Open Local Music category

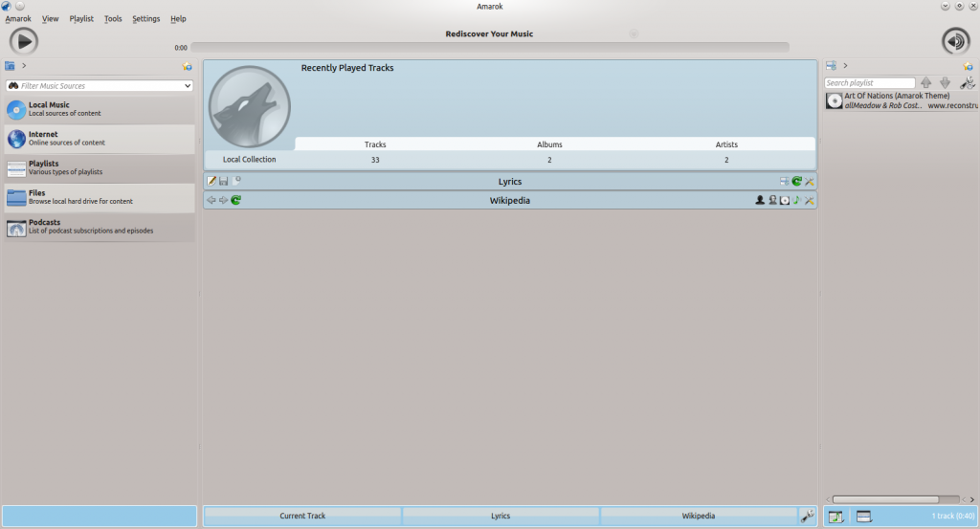click(100, 109)
